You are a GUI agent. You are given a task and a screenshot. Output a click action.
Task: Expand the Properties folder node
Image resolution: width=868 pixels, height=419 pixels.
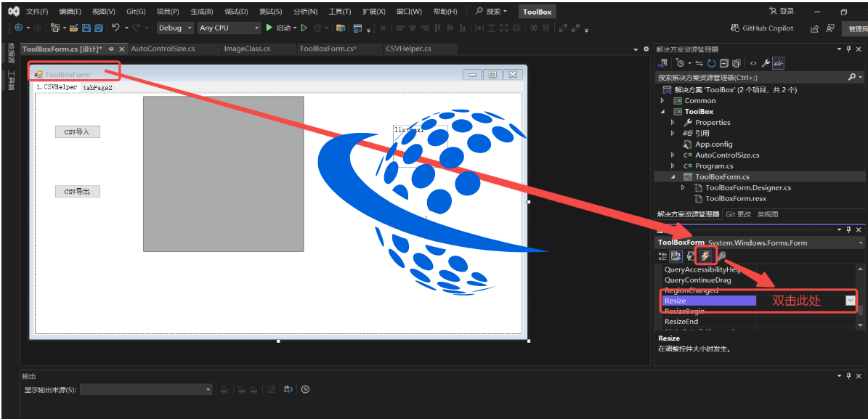673,122
